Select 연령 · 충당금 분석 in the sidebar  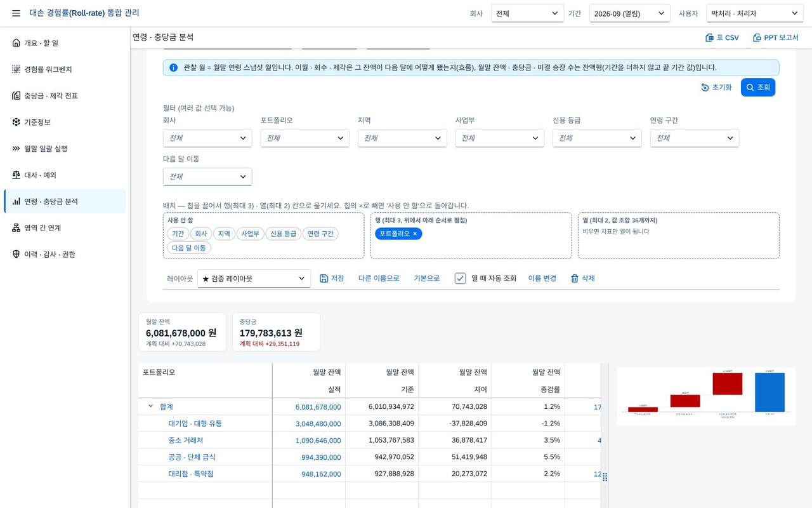pyautogui.click(x=65, y=201)
